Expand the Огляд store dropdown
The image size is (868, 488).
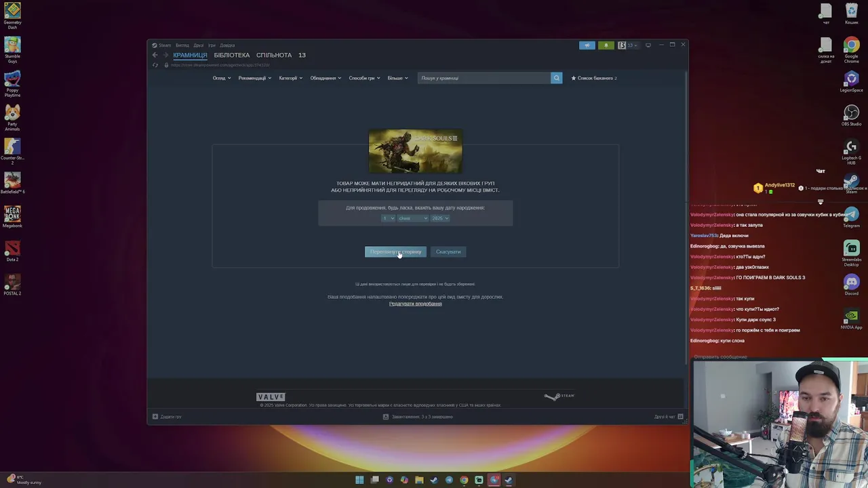click(x=222, y=78)
